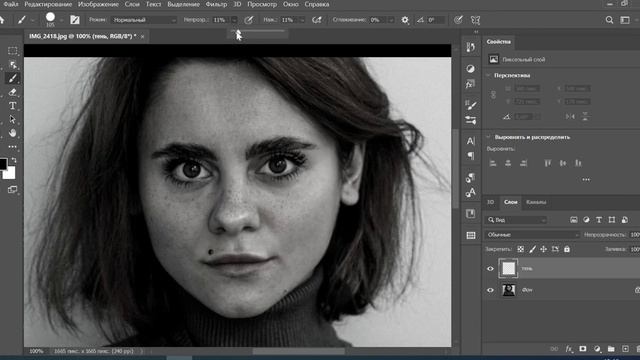640x360 pixels.
Task: Toggle lock position
Action: coord(544,249)
